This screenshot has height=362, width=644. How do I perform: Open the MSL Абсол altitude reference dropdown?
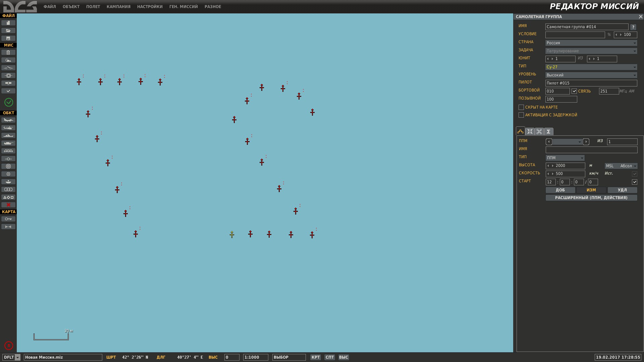coord(621,166)
